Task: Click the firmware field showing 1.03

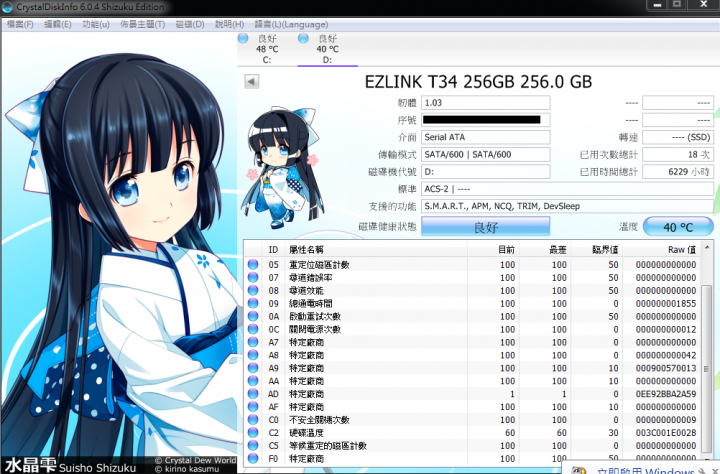Action: 485,103
